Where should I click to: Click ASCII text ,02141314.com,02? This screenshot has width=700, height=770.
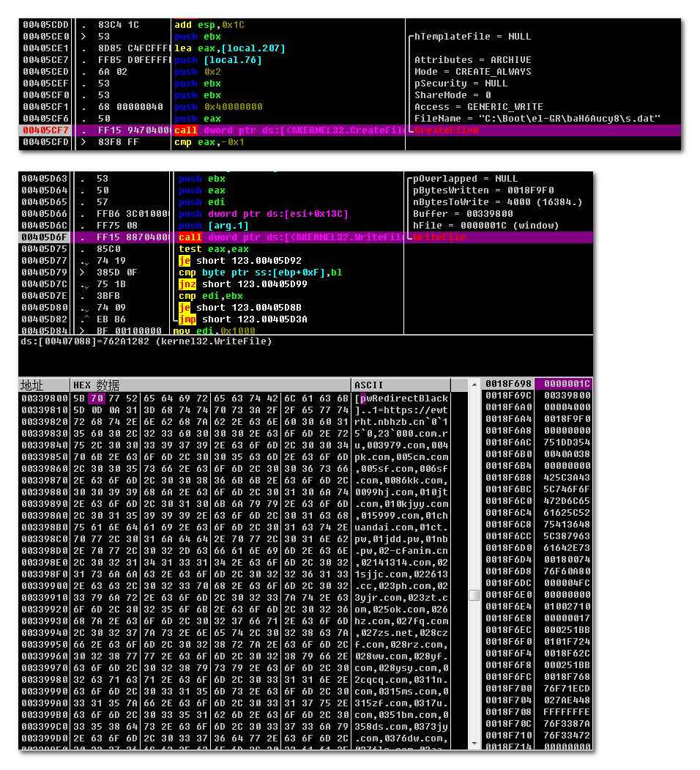click(401, 563)
